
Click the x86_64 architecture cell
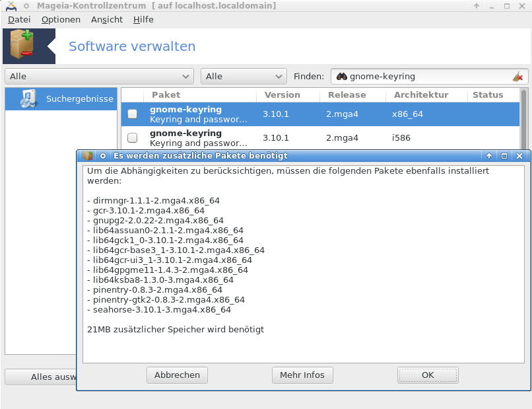coord(407,114)
